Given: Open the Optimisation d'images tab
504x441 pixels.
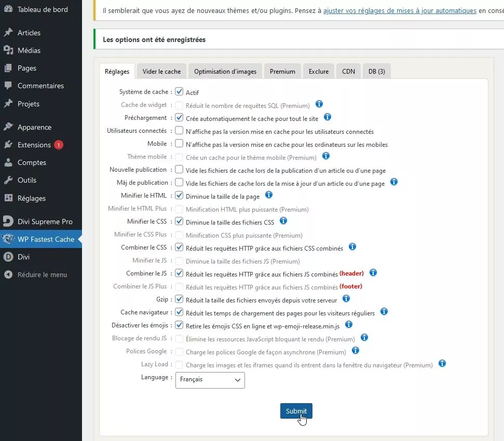Looking at the screenshot, I should 225,71.
